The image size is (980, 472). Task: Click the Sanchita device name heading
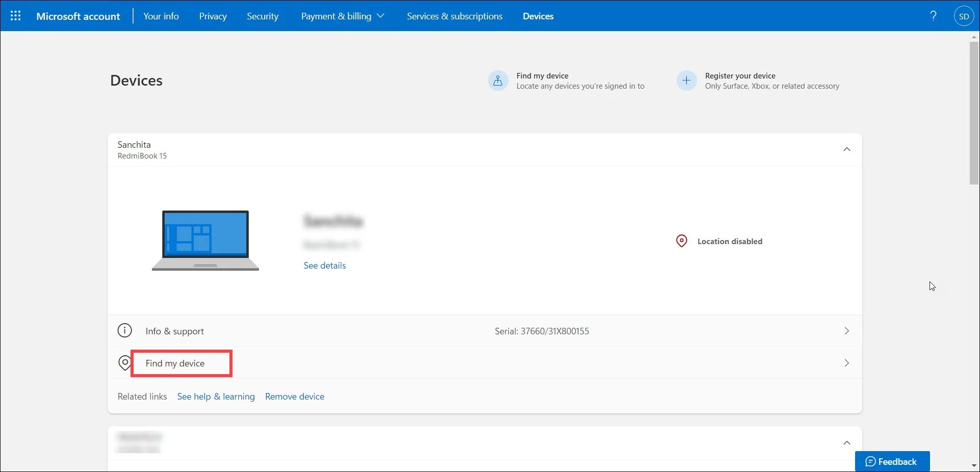[134, 145]
